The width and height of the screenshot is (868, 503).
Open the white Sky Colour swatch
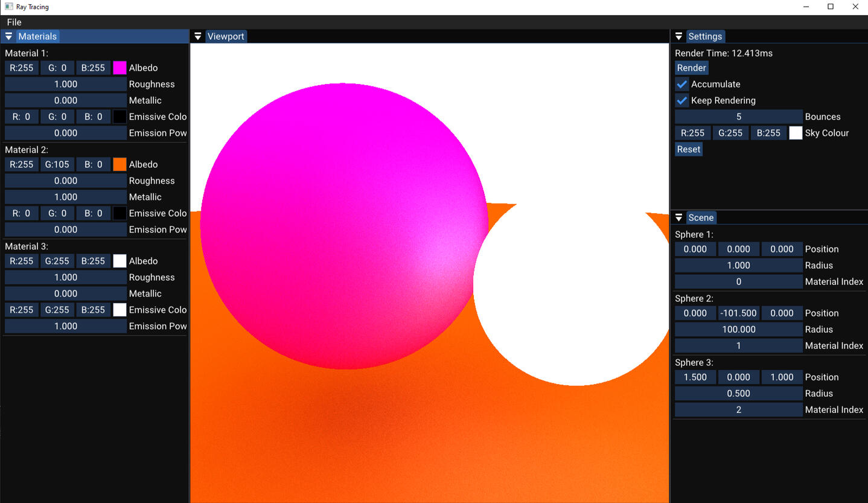coord(796,133)
